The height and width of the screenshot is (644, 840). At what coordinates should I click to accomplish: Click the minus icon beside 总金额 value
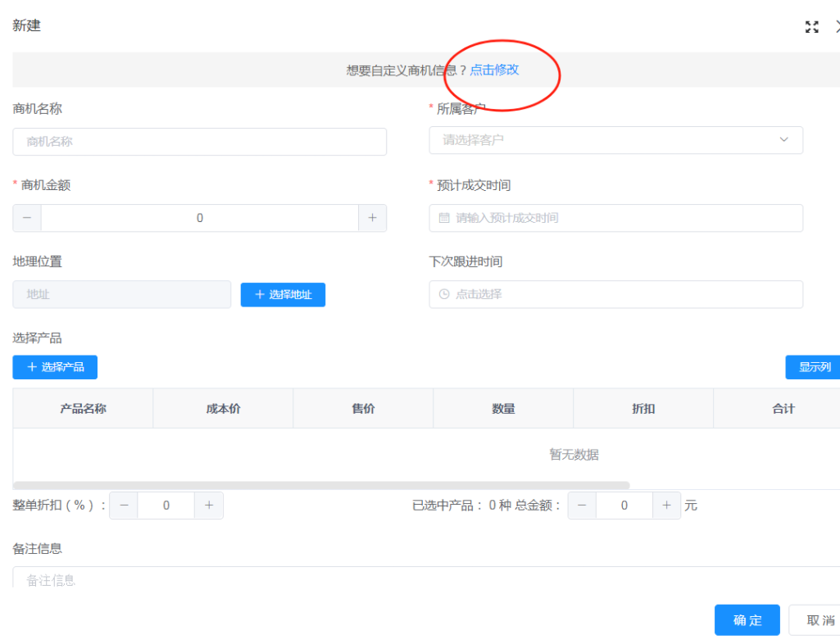coord(582,506)
